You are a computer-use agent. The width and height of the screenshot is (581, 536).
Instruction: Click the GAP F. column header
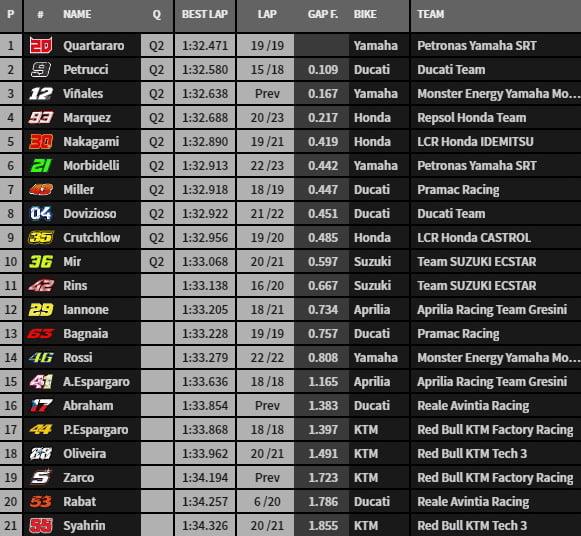[x=322, y=14]
